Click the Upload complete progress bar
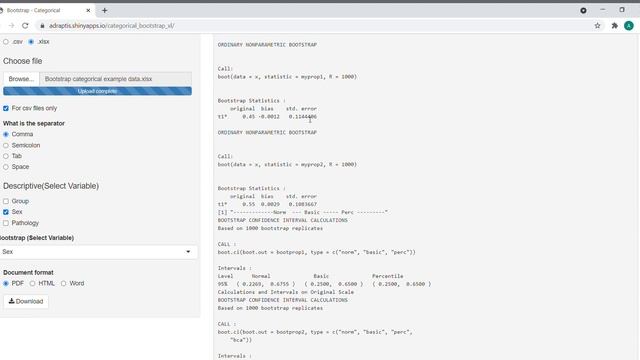The width and height of the screenshot is (640, 360). click(97, 91)
